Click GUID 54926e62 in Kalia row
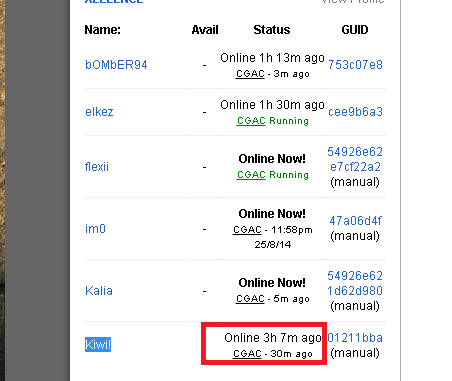This screenshot has width=452, height=381. [x=355, y=276]
